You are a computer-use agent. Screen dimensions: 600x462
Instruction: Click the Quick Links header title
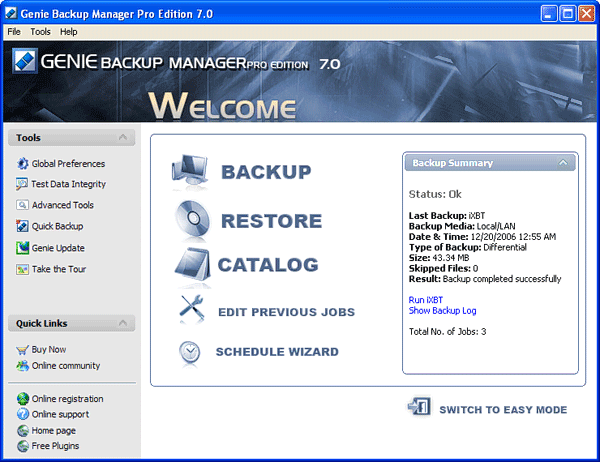click(x=42, y=323)
